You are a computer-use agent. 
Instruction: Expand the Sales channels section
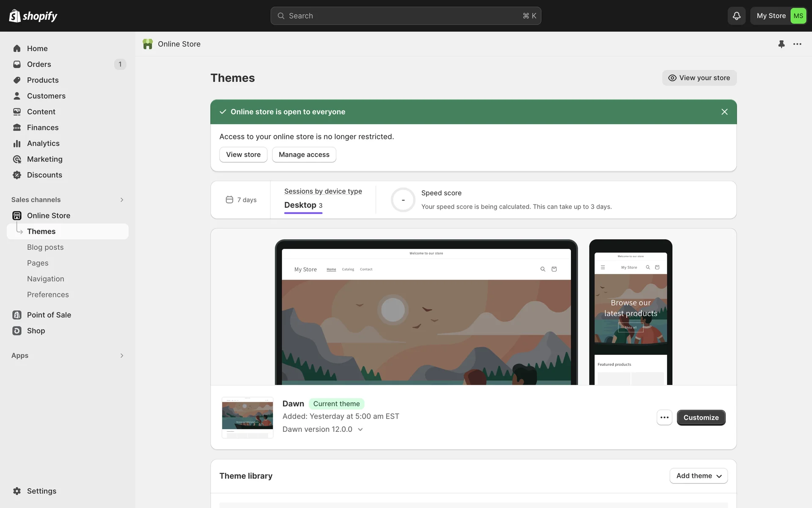click(x=122, y=200)
